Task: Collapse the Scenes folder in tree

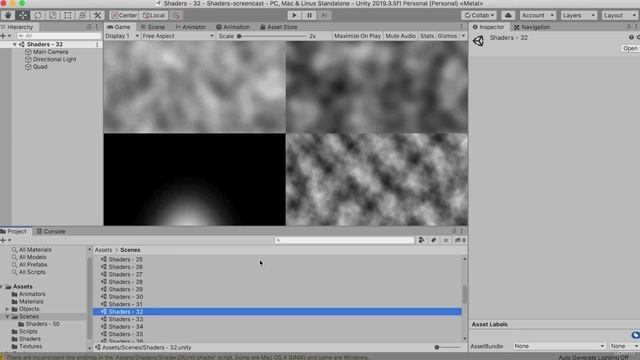Action: pos(7,316)
